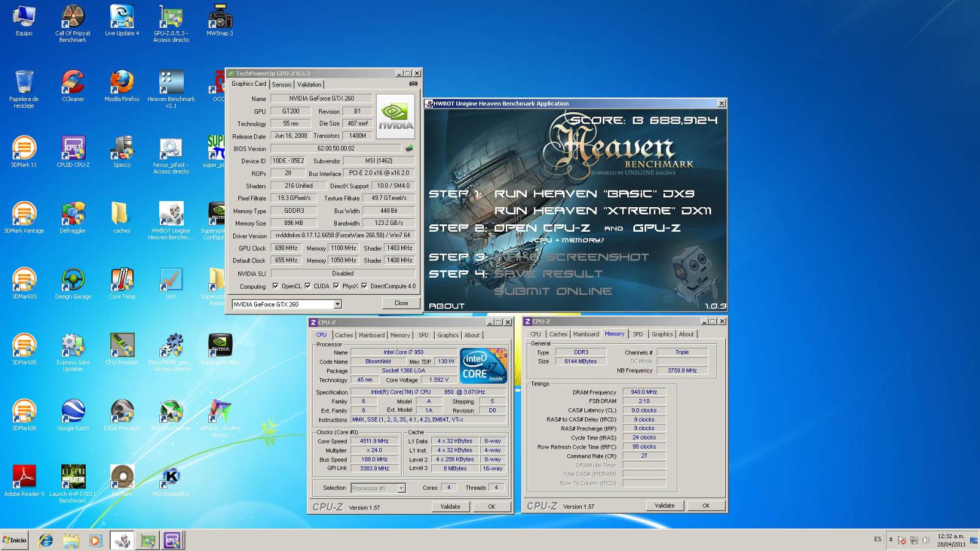
Task: Click Run Heaven "Basic" DX9 in HWBOT
Action: tap(594, 194)
